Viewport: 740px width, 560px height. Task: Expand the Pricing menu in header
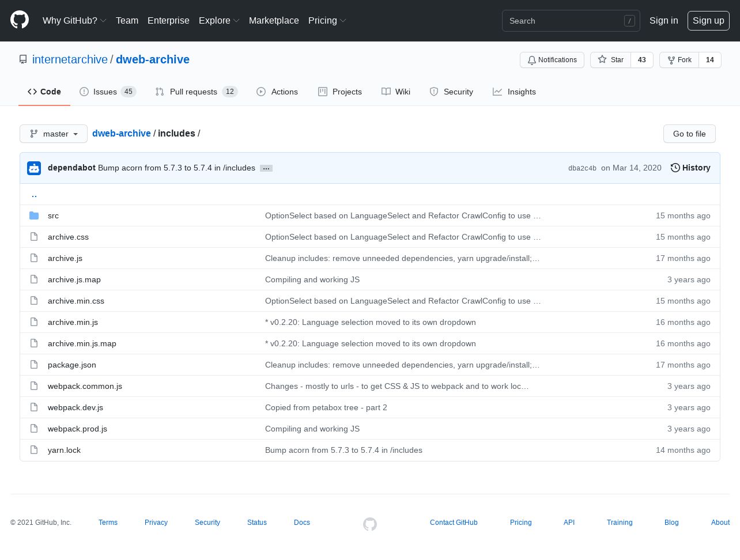point(327,20)
